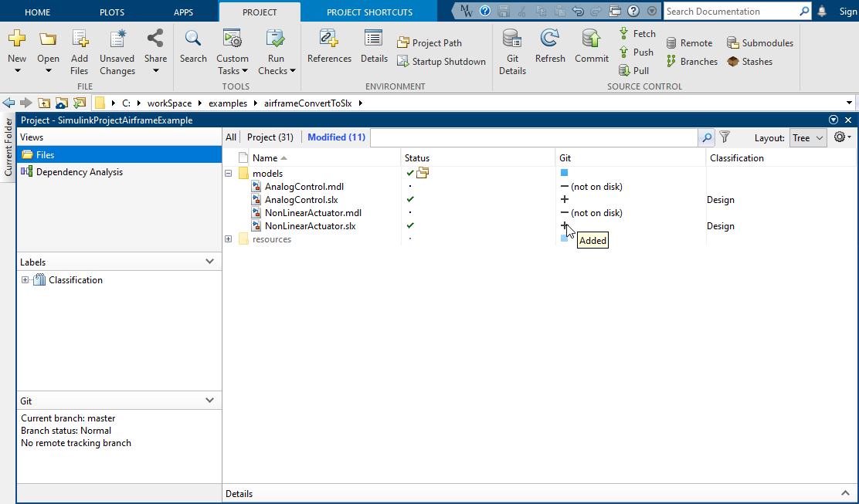
Task: Click the forward navigation arrow
Action: 25,103
